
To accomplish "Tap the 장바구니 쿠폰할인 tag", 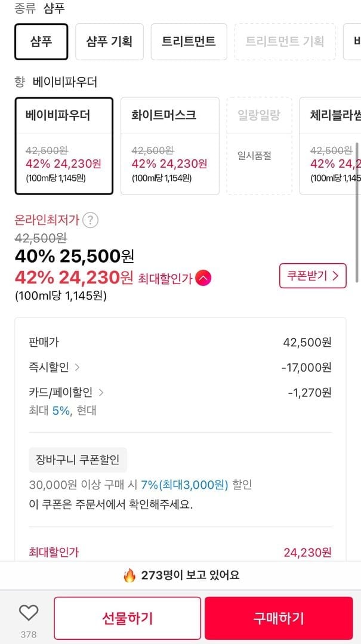I will (x=78, y=460).
